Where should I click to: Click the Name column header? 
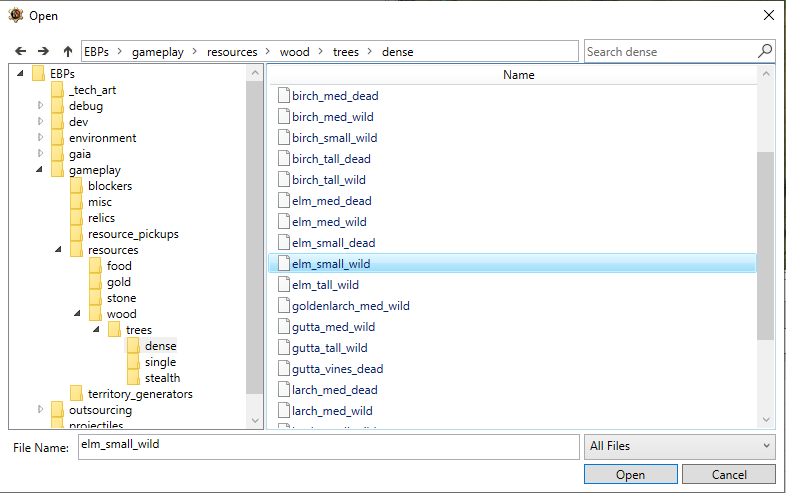(519, 75)
